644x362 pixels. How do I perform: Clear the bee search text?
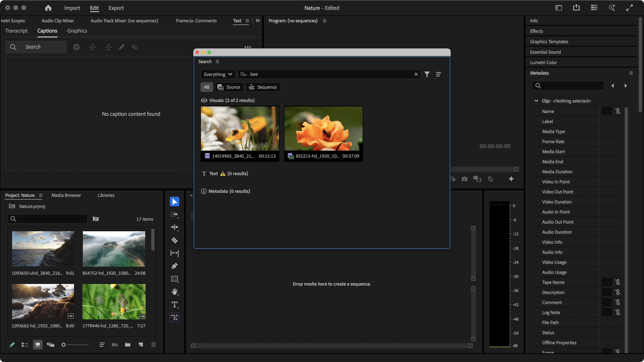(416, 74)
